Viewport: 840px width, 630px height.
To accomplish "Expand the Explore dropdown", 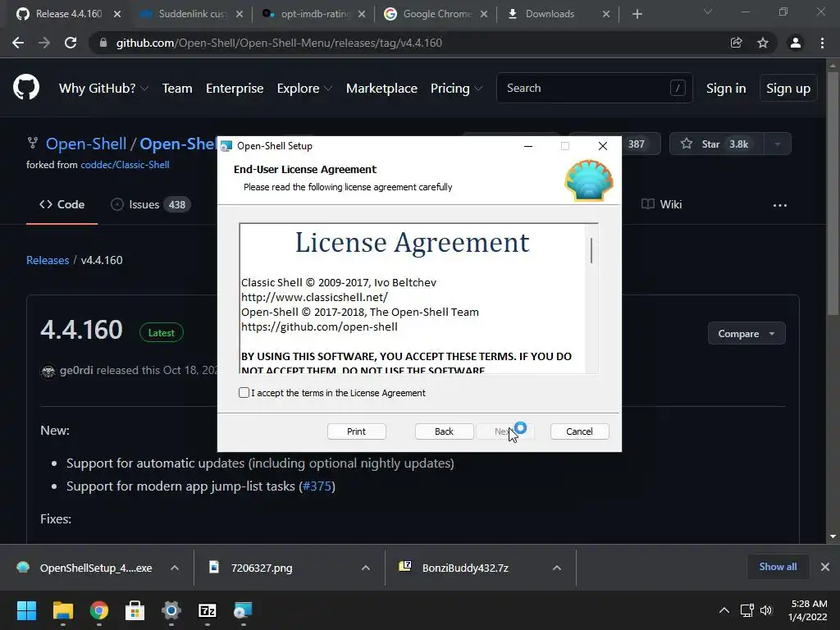I will [x=304, y=89].
